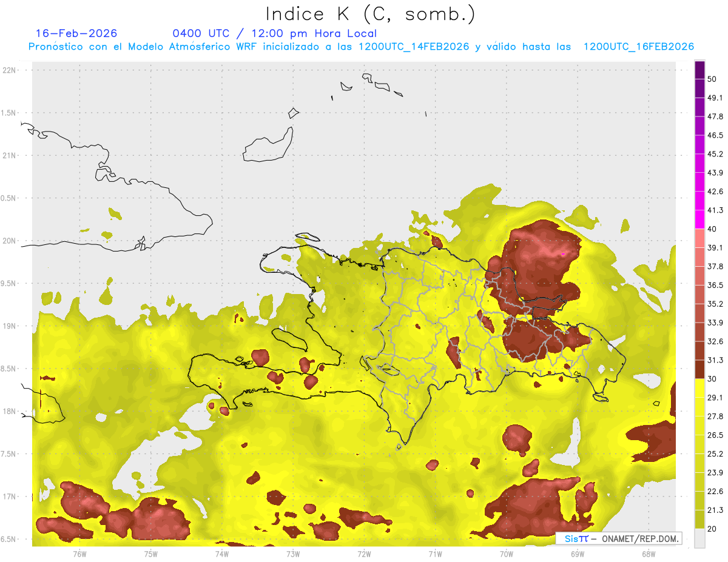Click the '17N' latitude label

(10, 497)
